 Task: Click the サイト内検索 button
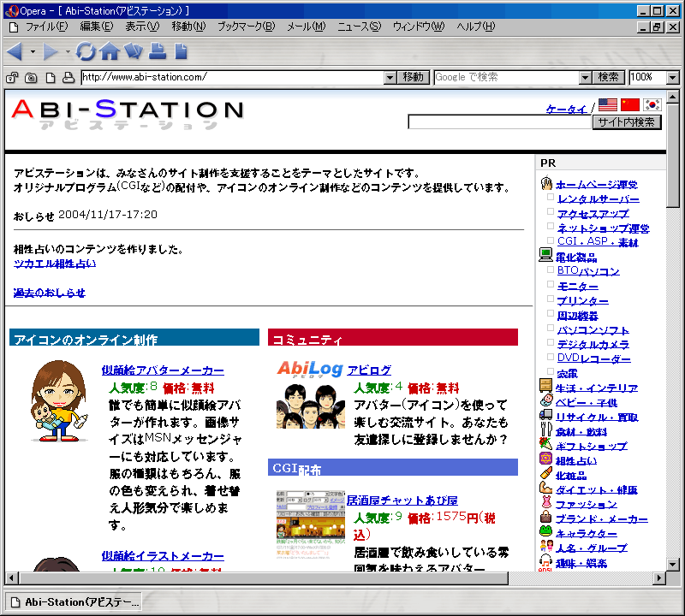pyautogui.click(x=627, y=122)
